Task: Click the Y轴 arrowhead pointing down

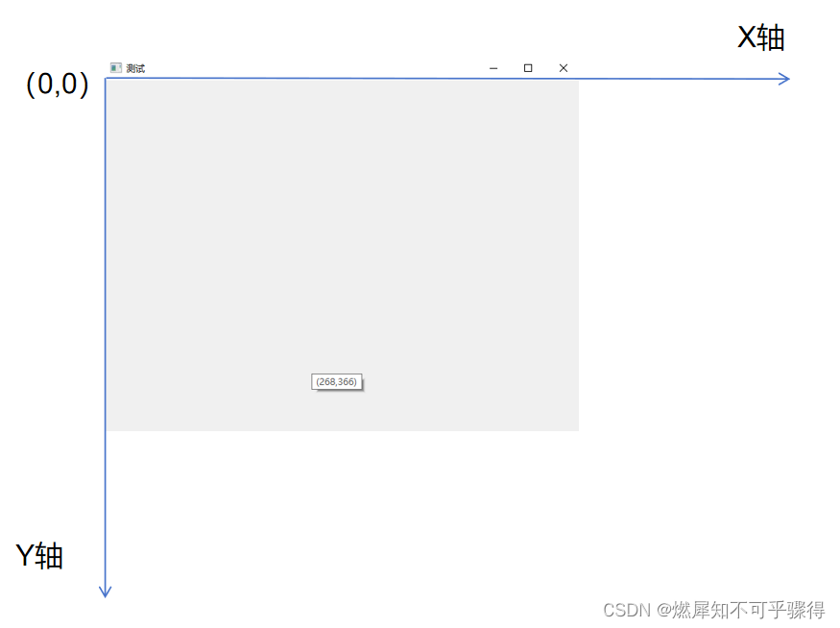Action: tap(106, 592)
